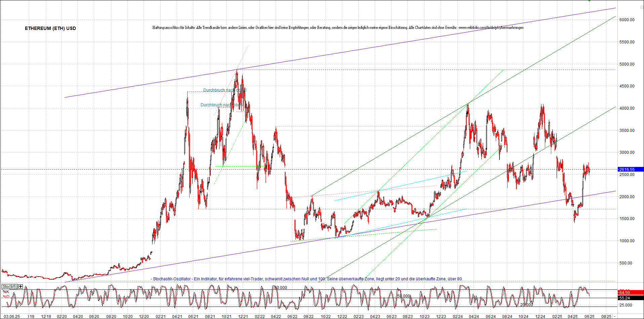
Task: Toggle the 80.000 overbought level line
Action: click(x=280, y=288)
